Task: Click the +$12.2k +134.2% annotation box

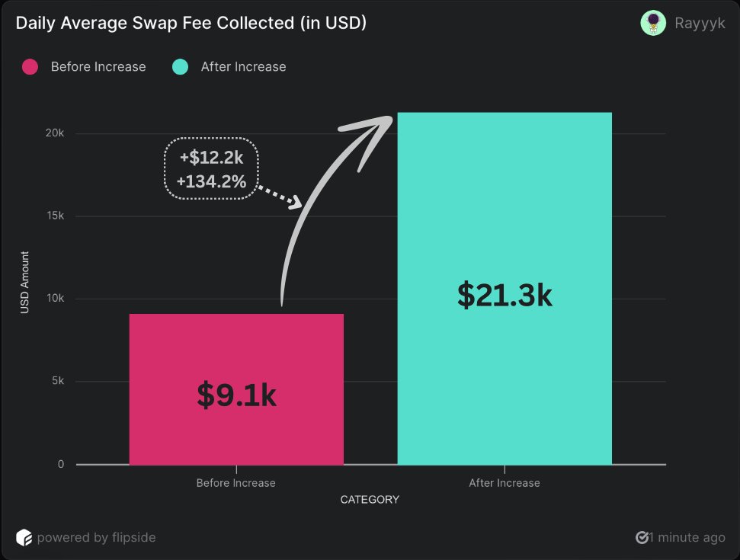Action: coord(212,168)
